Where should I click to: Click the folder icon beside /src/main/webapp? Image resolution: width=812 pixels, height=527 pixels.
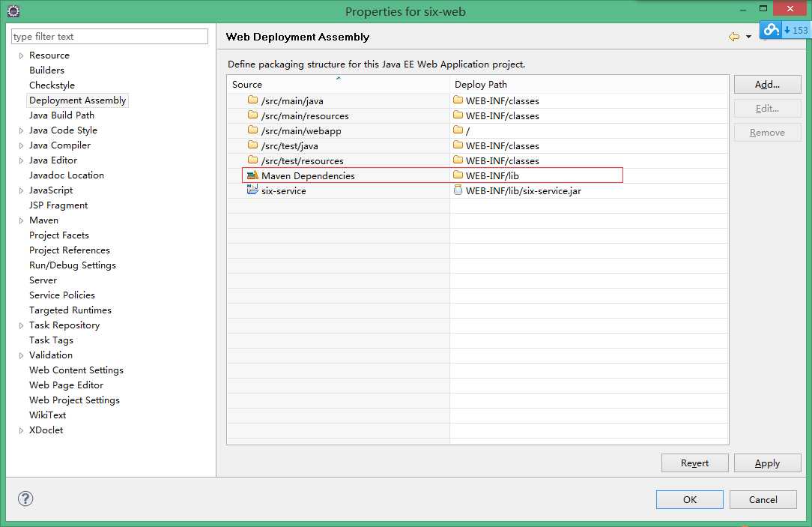252,130
